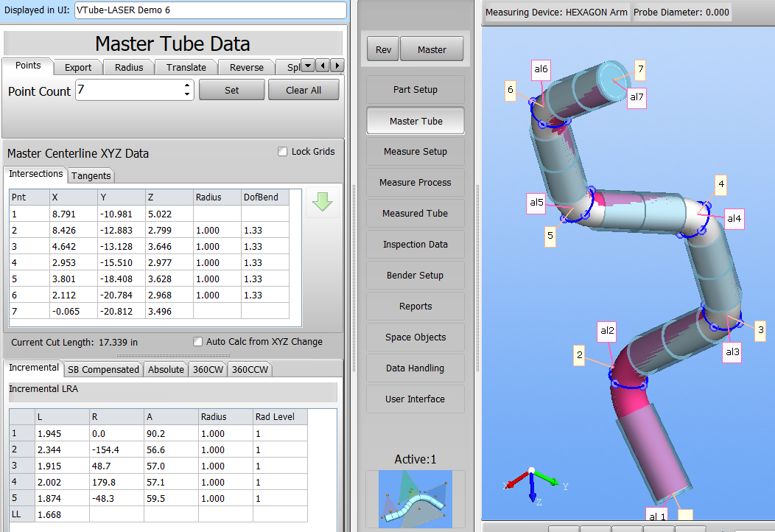Open the SB Compensated tab

pyautogui.click(x=103, y=369)
